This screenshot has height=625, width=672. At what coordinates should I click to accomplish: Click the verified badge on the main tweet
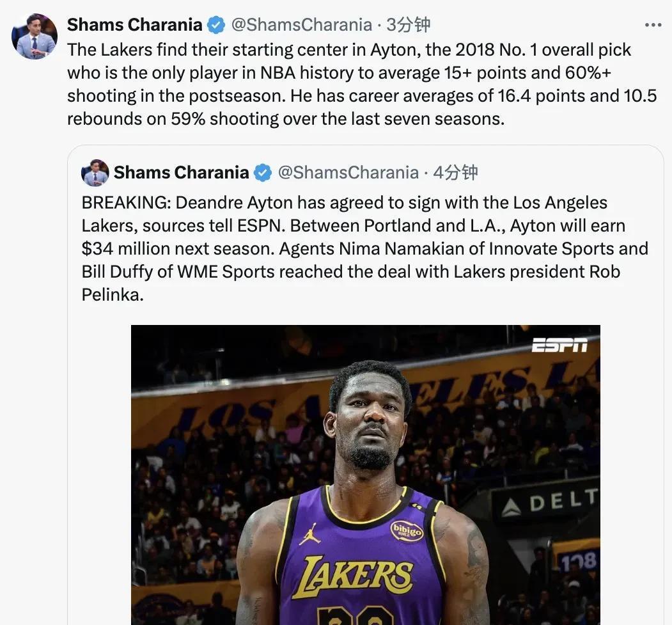pos(216,25)
